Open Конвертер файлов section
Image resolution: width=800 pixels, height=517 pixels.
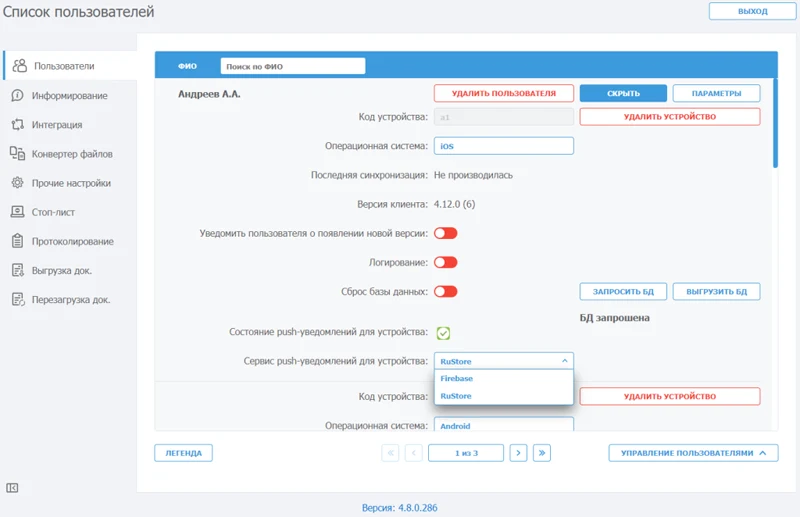72,154
